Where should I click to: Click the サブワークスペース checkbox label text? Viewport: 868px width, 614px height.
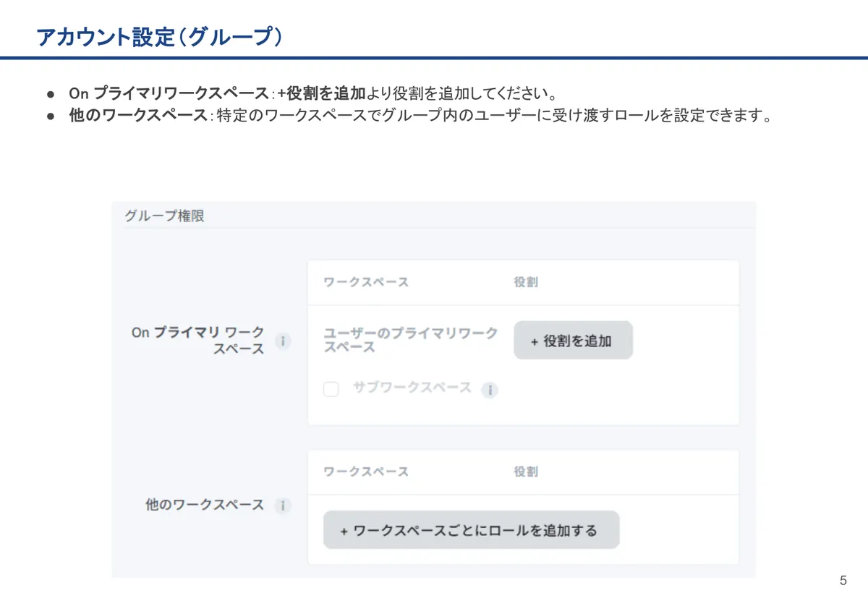click(412, 388)
